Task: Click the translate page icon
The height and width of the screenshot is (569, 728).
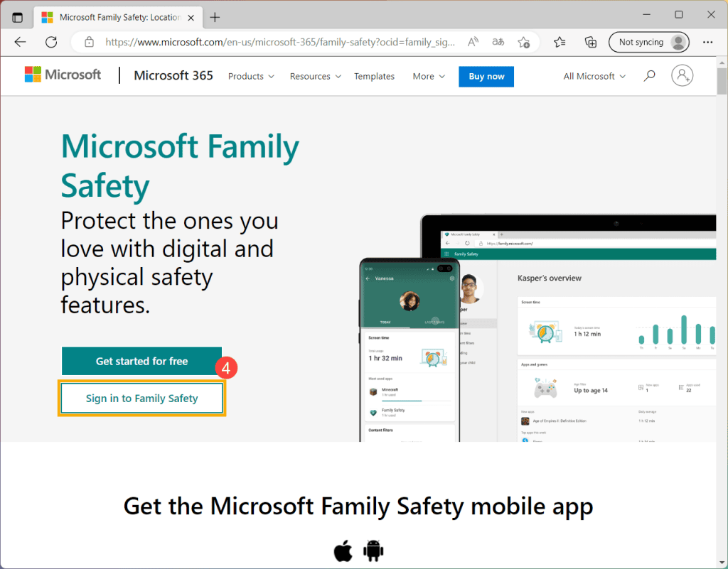Action: tap(498, 42)
